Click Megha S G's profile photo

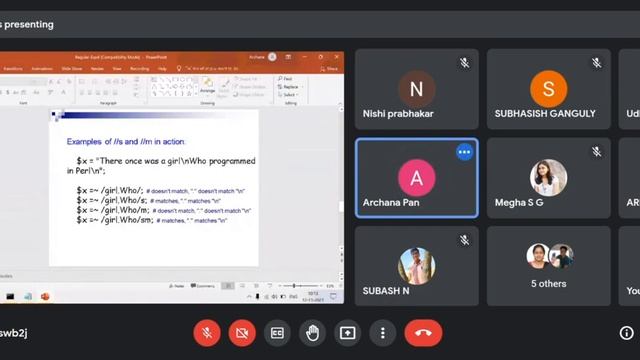click(549, 178)
